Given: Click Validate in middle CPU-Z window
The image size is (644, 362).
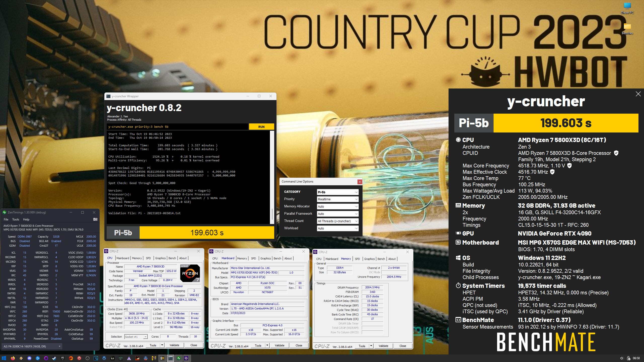Looking at the screenshot, I should (x=279, y=345).
